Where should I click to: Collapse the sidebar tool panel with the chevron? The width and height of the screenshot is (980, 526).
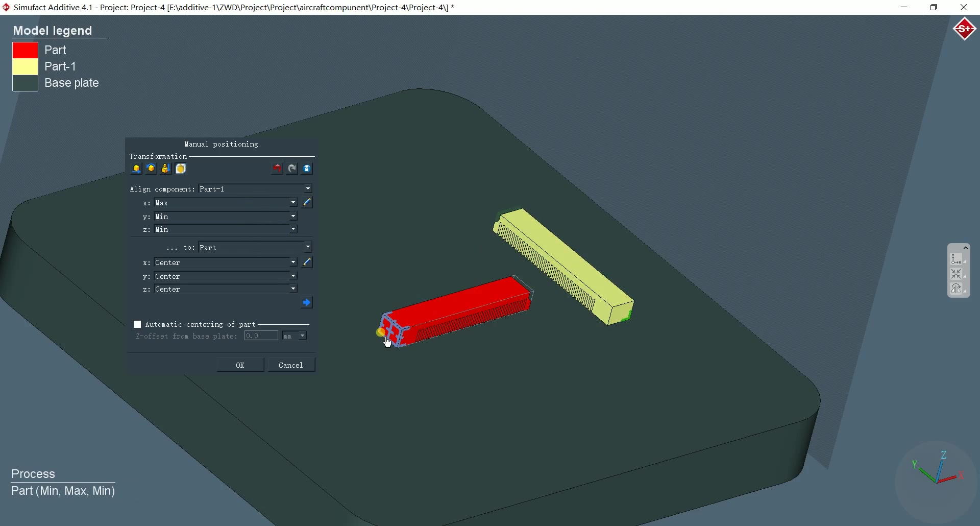point(966,248)
